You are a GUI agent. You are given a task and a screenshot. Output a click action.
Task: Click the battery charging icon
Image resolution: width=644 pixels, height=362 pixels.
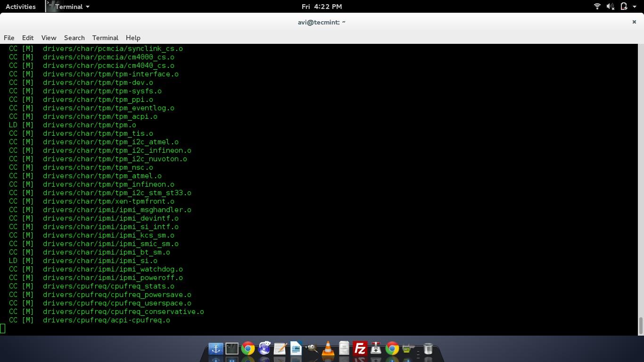click(x=624, y=7)
